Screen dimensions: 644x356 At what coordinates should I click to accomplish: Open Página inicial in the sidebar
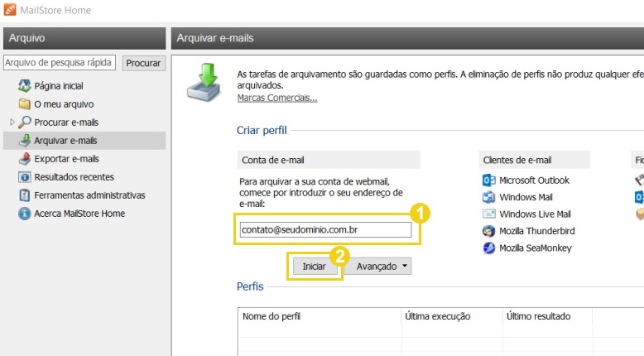59,86
